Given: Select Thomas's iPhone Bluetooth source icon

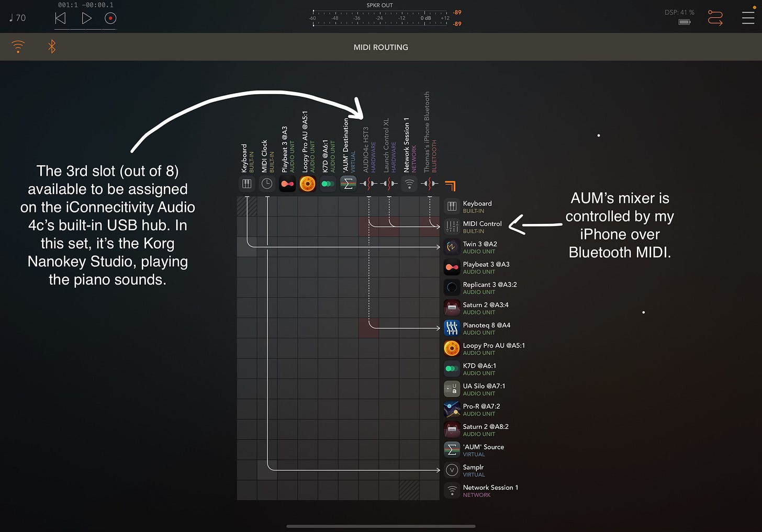Looking at the screenshot, I should coord(430,184).
